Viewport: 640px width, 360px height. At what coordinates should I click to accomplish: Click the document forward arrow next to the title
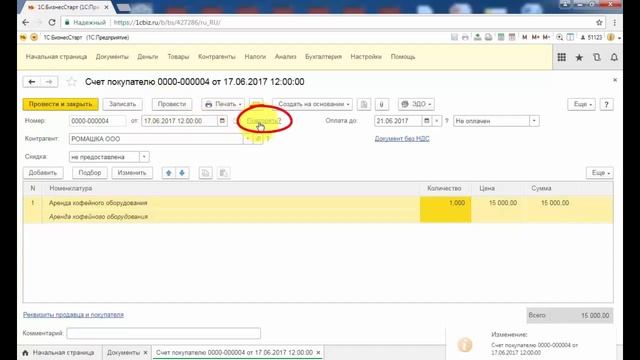(x=49, y=82)
